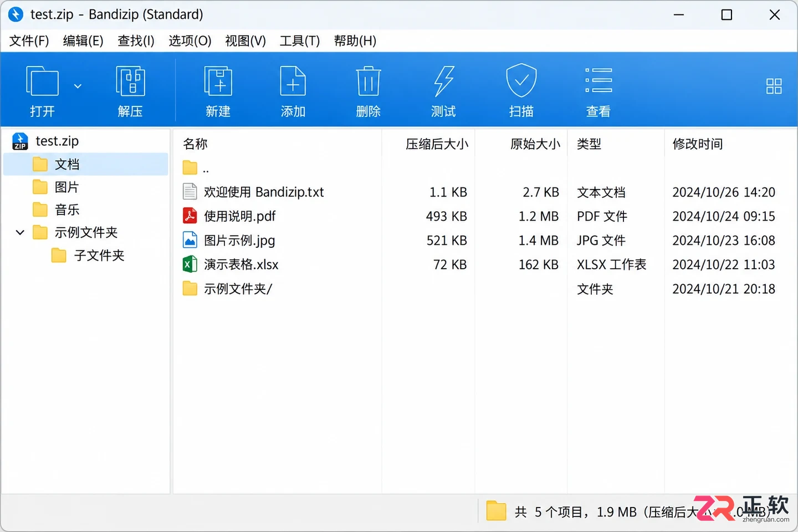Open the 查看 list view icon
Screen dimensions: 798x532
[598, 91]
